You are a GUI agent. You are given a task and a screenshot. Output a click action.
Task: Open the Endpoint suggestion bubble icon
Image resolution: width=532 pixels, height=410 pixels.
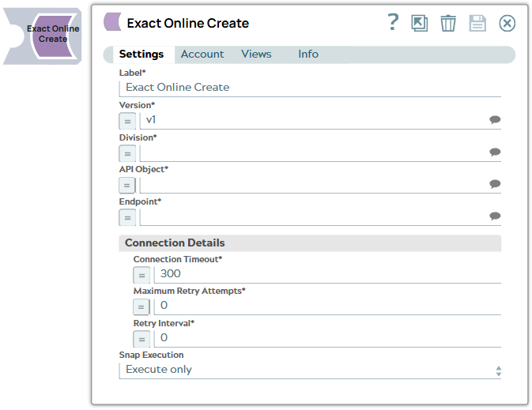(495, 216)
